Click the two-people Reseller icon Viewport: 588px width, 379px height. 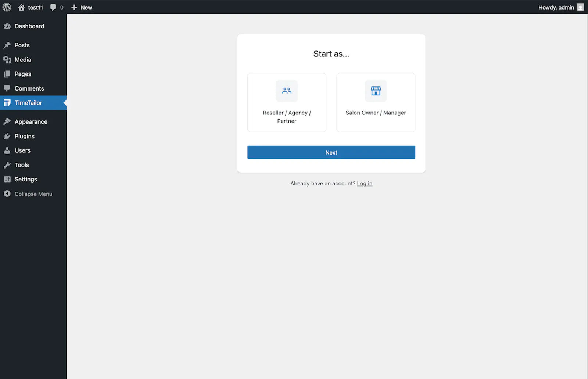coord(287,91)
